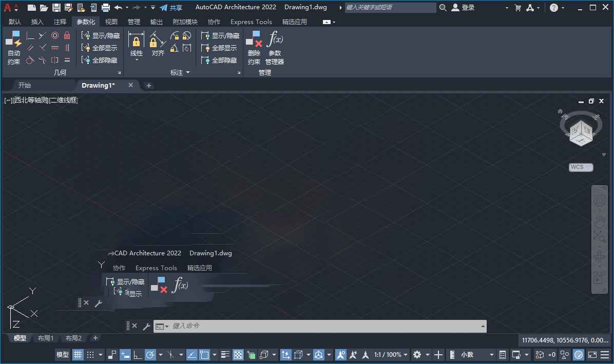Click the Convert dimension to constraint icon
The height and width of the screenshot is (364, 614).
187,48
